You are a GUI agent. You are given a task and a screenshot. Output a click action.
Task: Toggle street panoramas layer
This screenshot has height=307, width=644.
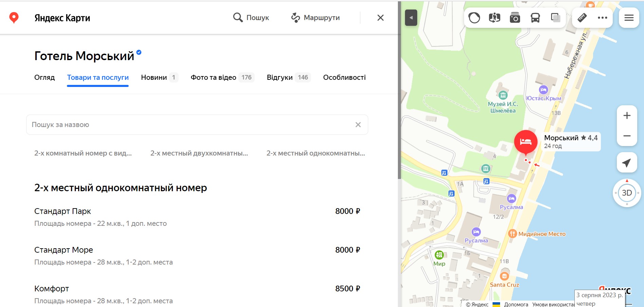pos(494,18)
